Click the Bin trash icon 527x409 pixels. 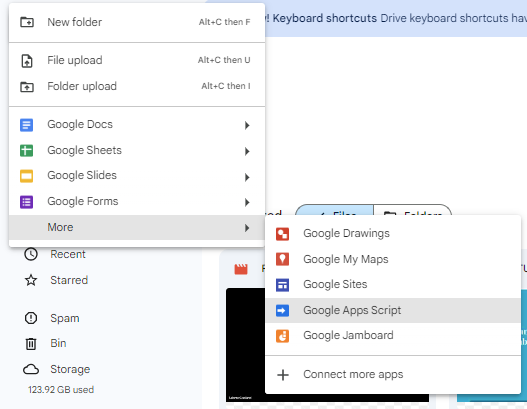click(x=31, y=343)
